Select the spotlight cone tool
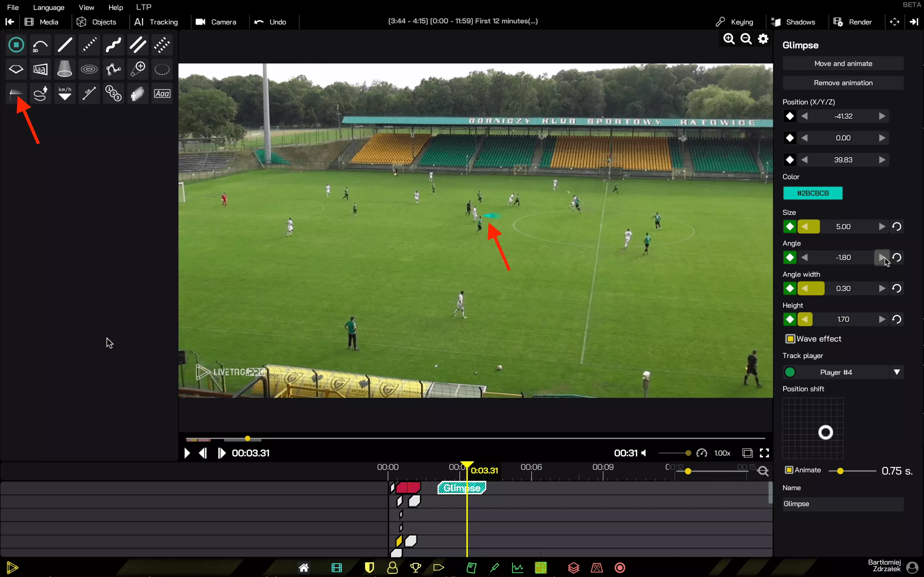924x577 pixels. pos(64,70)
